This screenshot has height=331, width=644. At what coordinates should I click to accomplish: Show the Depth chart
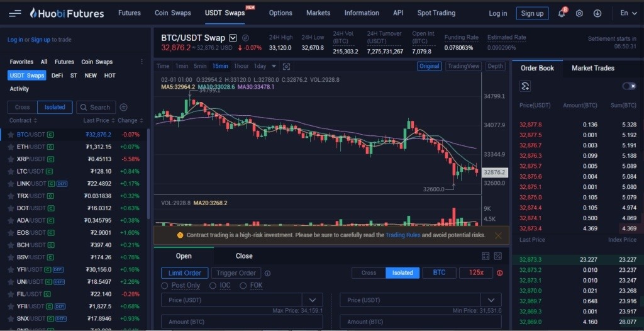(496, 66)
